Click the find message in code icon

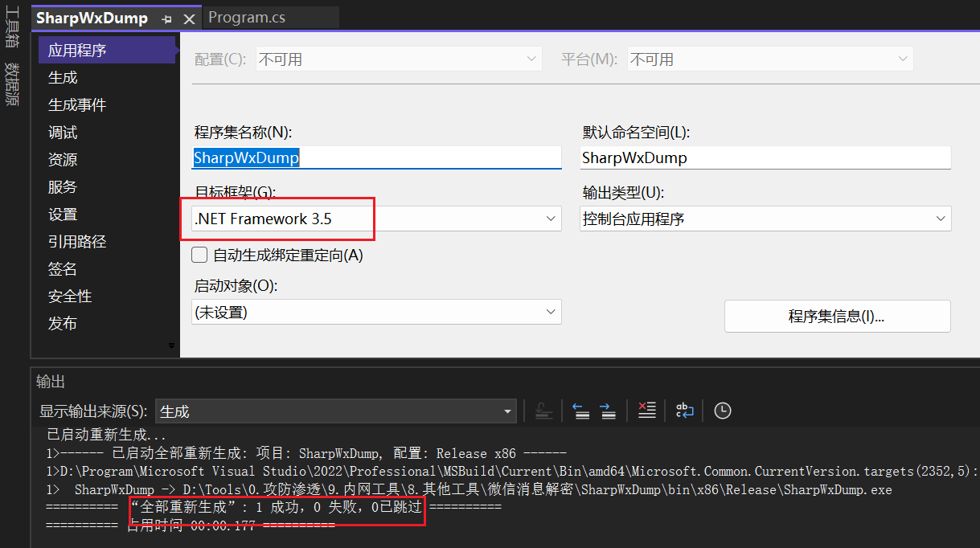point(544,411)
